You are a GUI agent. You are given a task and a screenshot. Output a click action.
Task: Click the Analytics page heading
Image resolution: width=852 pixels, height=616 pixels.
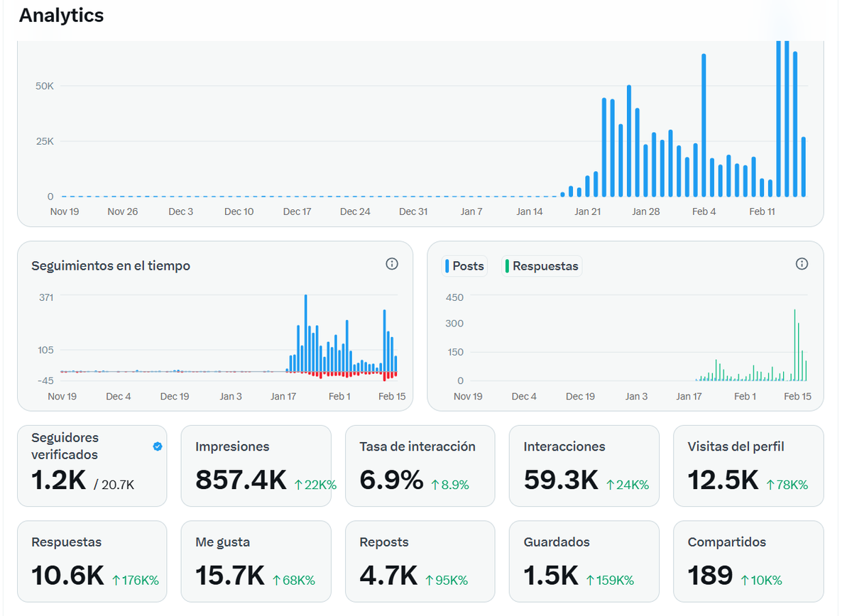(x=62, y=16)
